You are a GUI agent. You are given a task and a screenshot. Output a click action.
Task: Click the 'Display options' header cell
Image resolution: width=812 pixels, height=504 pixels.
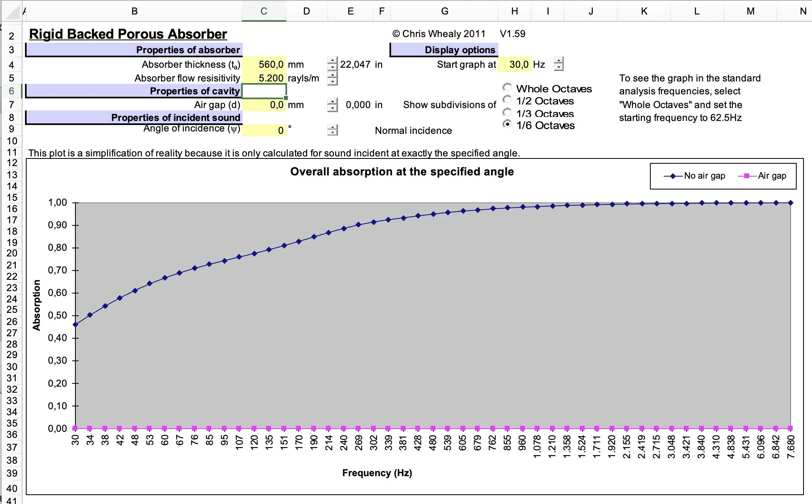click(x=445, y=50)
